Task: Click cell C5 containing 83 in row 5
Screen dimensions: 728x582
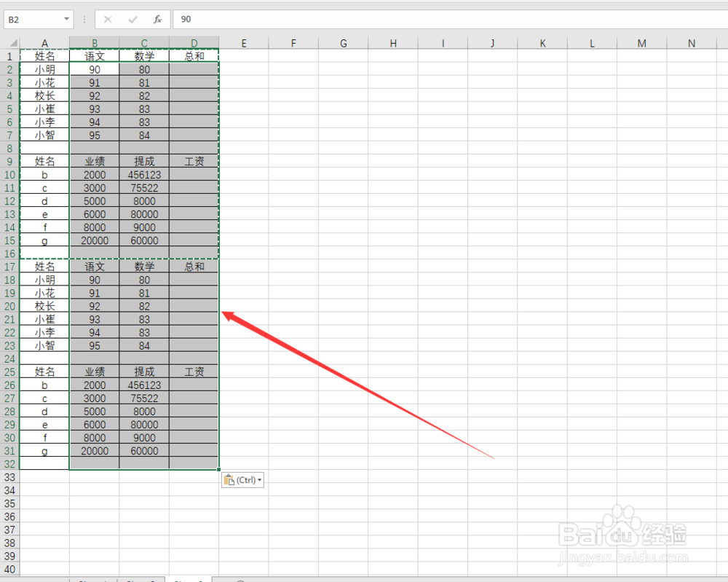Action: coord(144,109)
